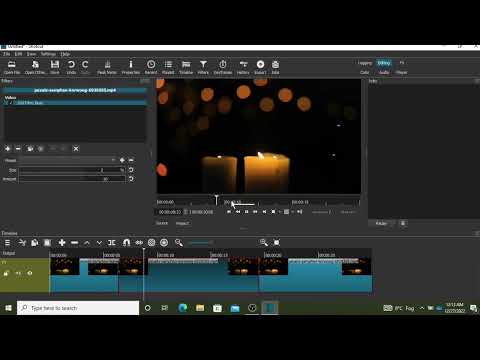Open the Help menu
This screenshot has height=360, width=480.
[x=65, y=54]
